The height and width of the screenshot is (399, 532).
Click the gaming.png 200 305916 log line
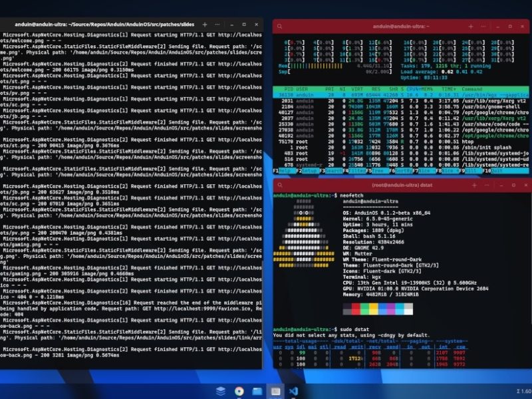tap(67, 274)
